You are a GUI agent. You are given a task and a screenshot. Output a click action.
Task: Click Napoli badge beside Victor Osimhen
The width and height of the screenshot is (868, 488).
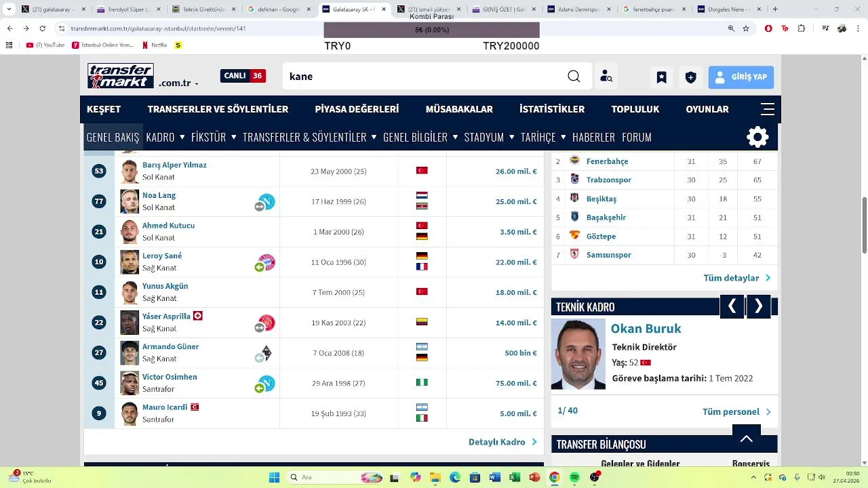click(267, 383)
